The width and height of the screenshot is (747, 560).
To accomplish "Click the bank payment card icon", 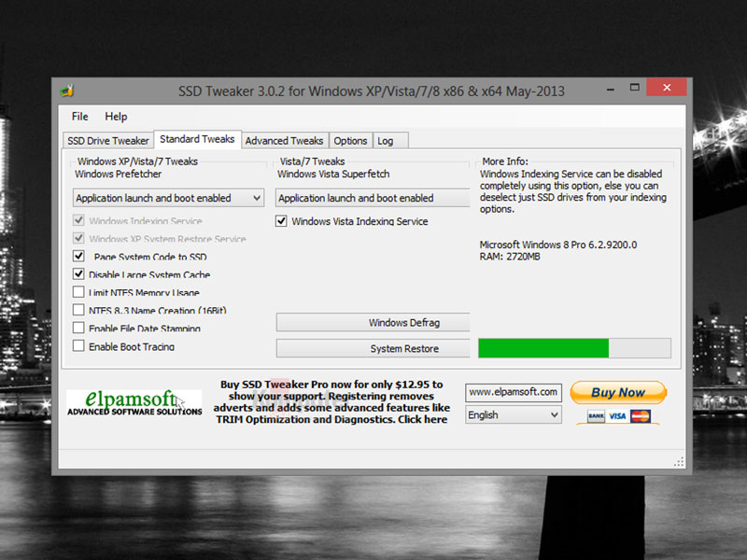I will click(596, 416).
